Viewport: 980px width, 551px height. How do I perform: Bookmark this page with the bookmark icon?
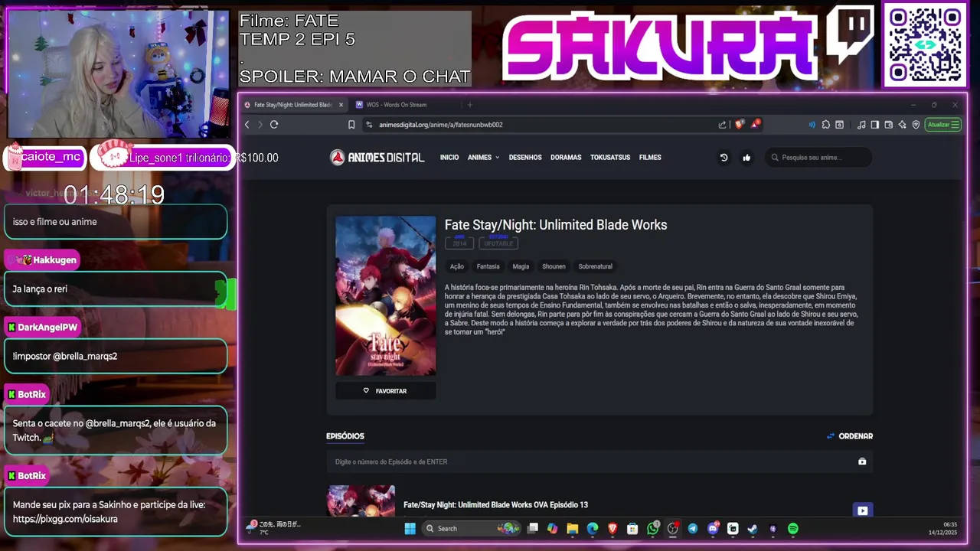(351, 125)
